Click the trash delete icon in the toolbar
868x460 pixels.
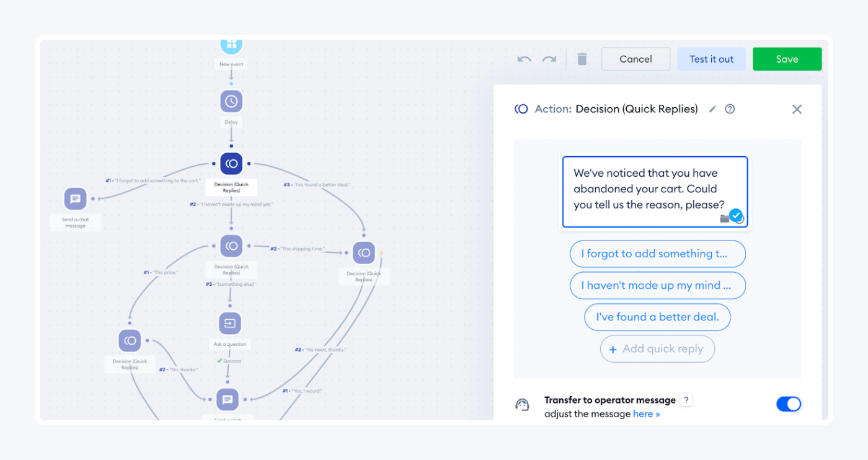click(x=582, y=58)
